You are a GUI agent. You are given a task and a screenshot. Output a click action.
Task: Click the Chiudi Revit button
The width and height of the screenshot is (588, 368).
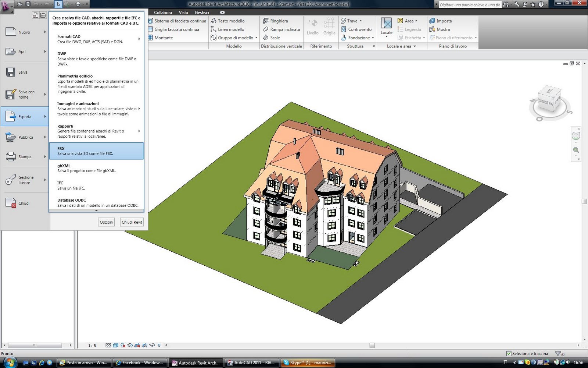132,222
